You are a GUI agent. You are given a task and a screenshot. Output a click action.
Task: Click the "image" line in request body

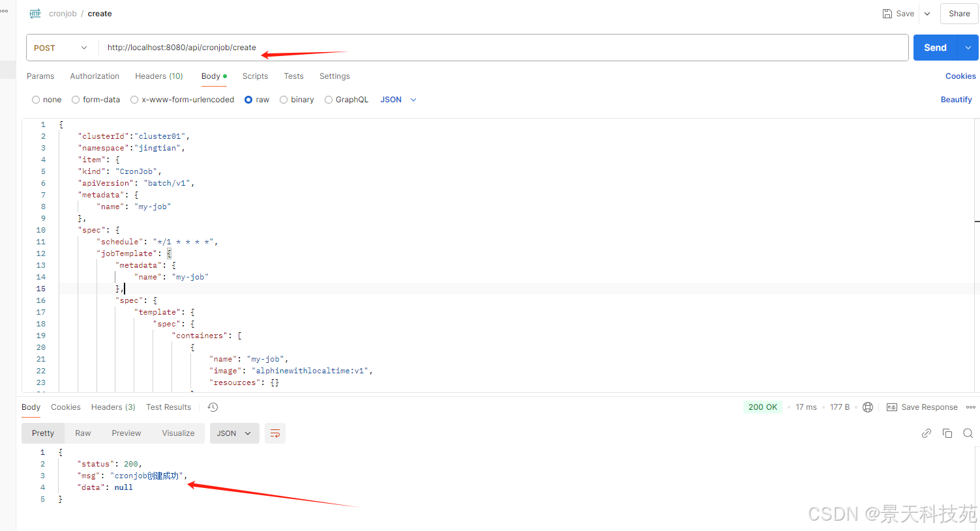click(x=291, y=371)
